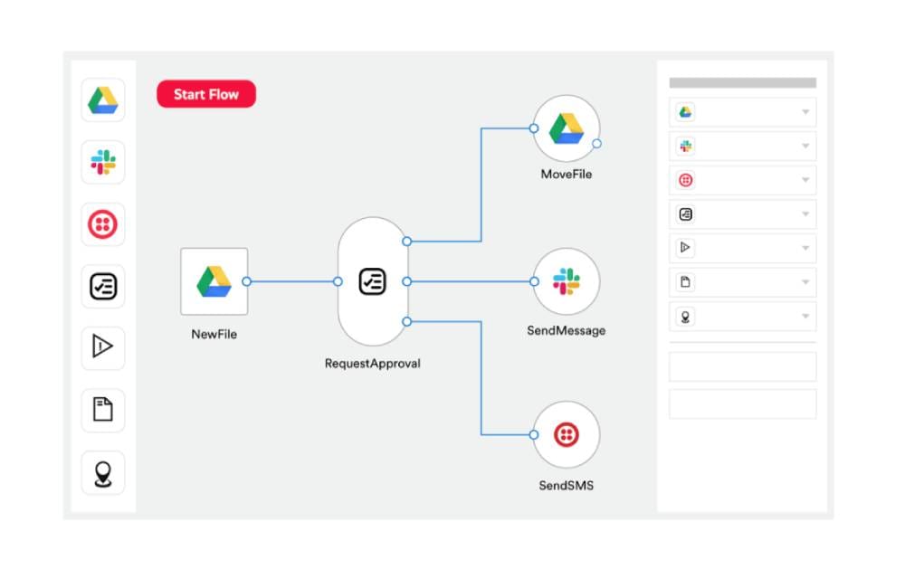Screen dimensions: 905x588
Task: Click RequestApproval middle output connector
Action: point(407,281)
